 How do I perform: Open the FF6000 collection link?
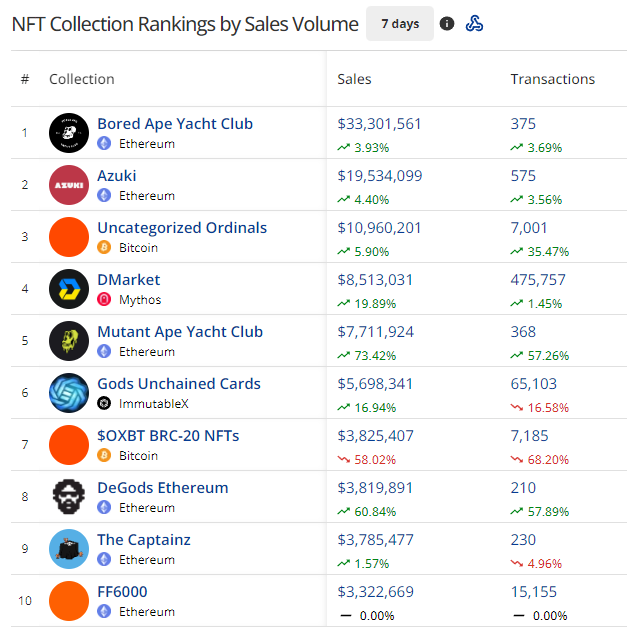[x=122, y=592]
